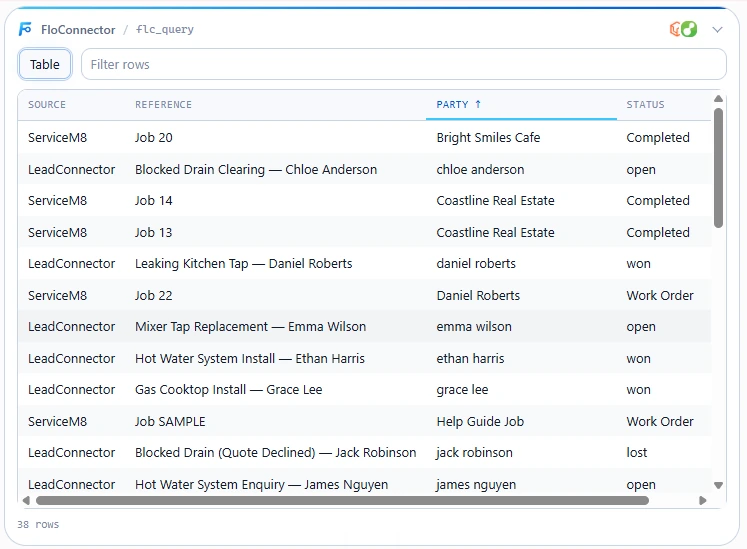Click the vertical scrollbar down arrow

coord(718,485)
